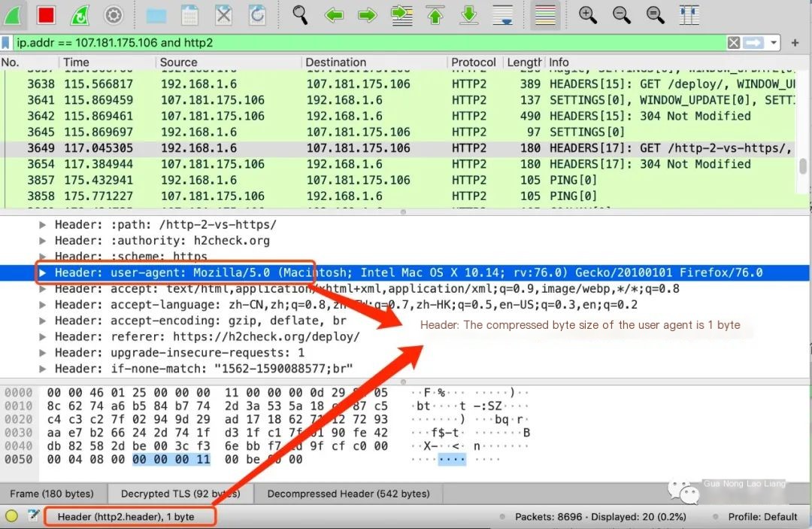Open capture file properties pencil icon
The height and width of the screenshot is (529, 812).
(34, 515)
